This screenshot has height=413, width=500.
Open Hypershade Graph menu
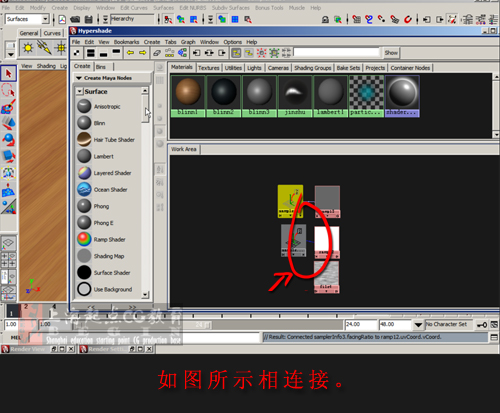pos(188,42)
